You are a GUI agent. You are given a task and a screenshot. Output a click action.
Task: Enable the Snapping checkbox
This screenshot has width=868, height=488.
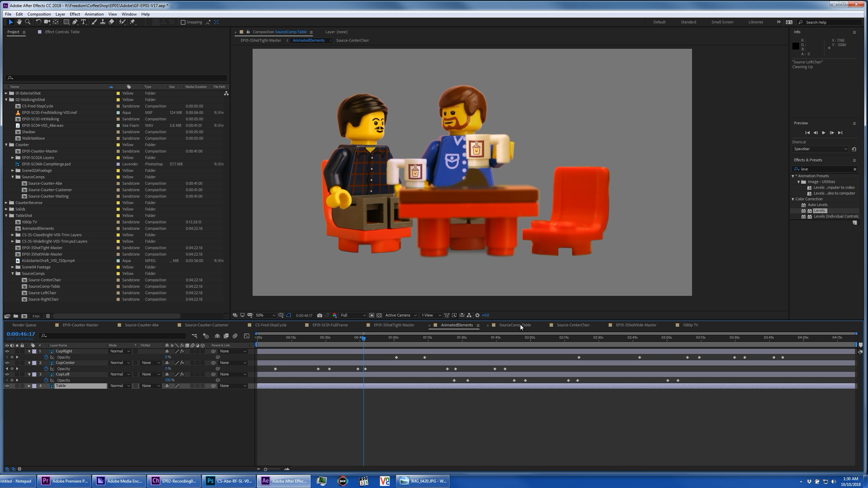coord(183,22)
